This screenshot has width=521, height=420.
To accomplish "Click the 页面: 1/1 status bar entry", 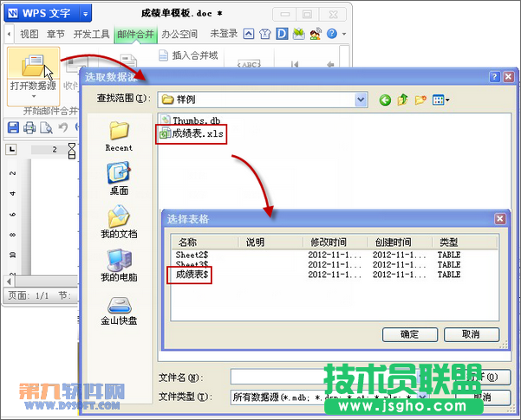I will coord(29,295).
